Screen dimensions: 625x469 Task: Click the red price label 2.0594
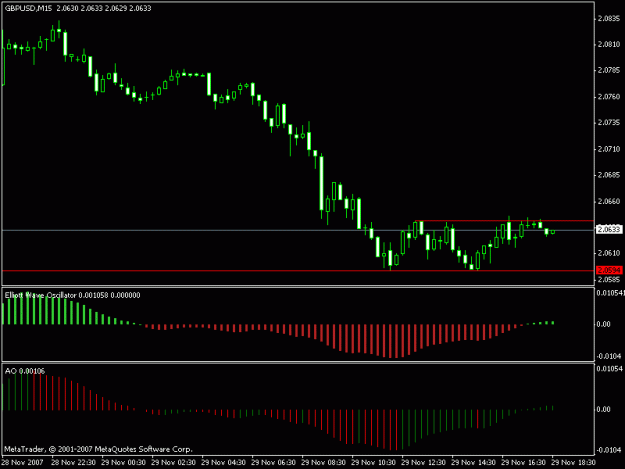609,270
